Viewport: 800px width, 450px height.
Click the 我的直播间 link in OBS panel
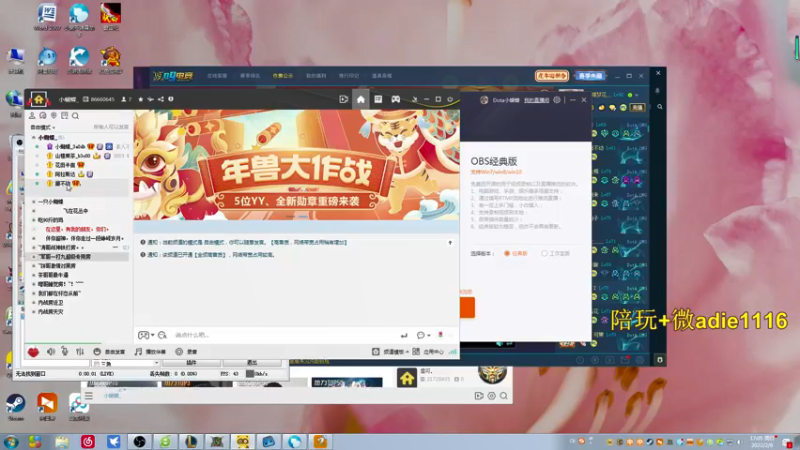(536, 100)
